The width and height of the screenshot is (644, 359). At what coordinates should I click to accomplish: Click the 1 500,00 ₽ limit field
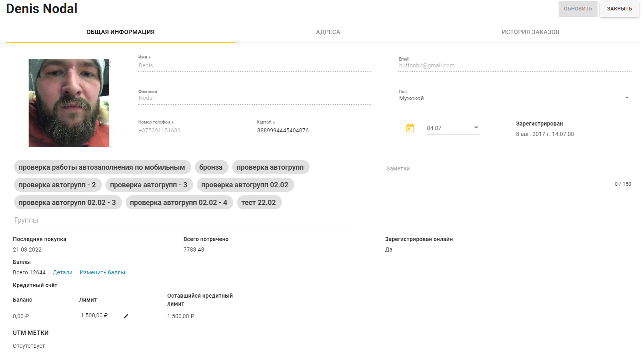coord(101,316)
